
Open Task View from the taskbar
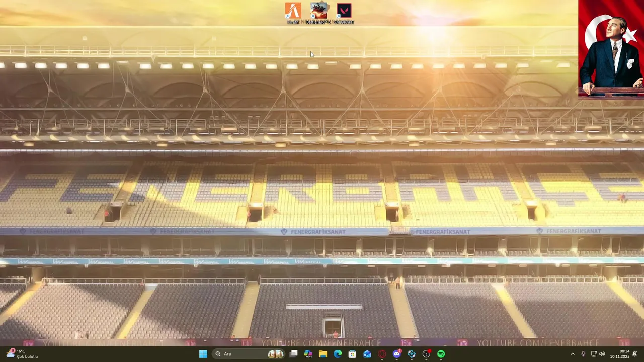coord(294,354)
